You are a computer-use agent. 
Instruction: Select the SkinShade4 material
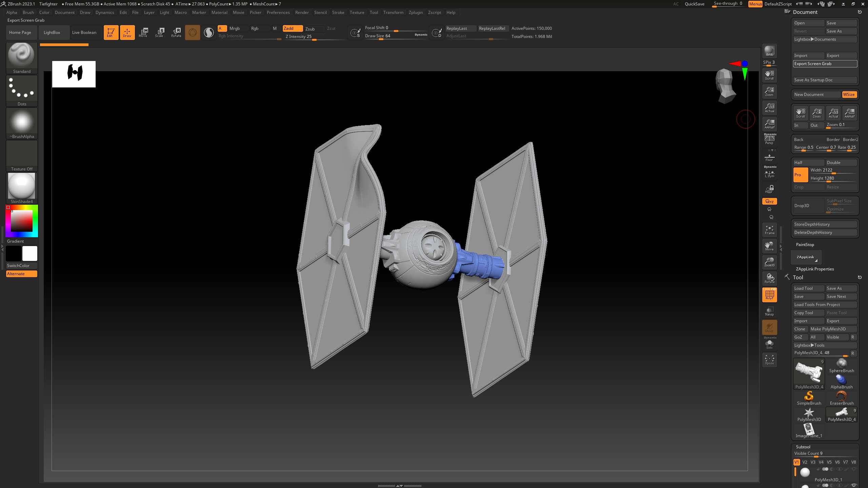tap(21, 186)
